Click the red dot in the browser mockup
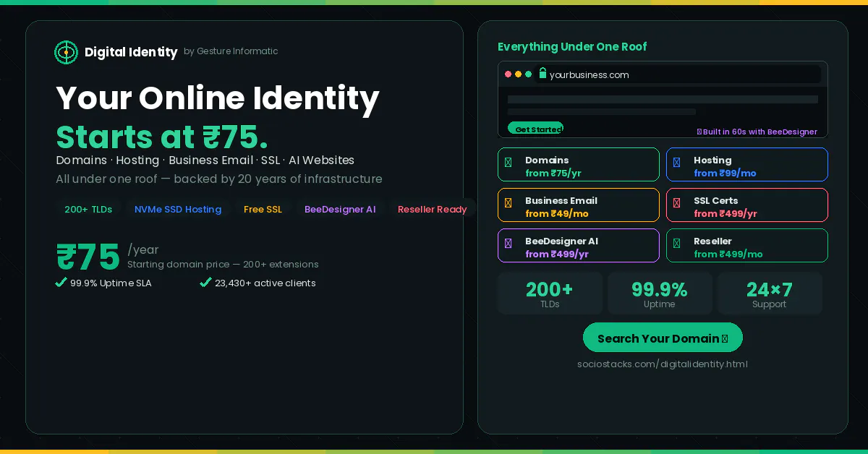Image resolution: width=868 pixels, height=454 pixels. pos(508,74)
